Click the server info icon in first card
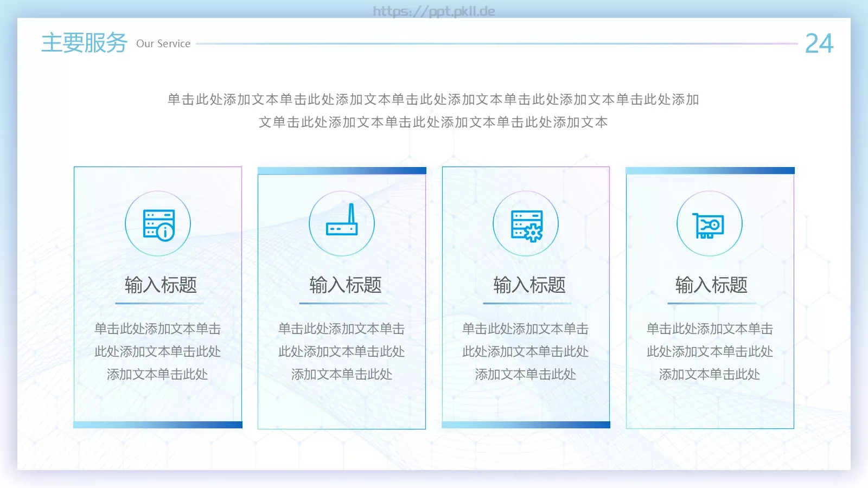Image resolution: width=868 pixels, height=488 pixels. pyautogui.click(x=158, y=225)
